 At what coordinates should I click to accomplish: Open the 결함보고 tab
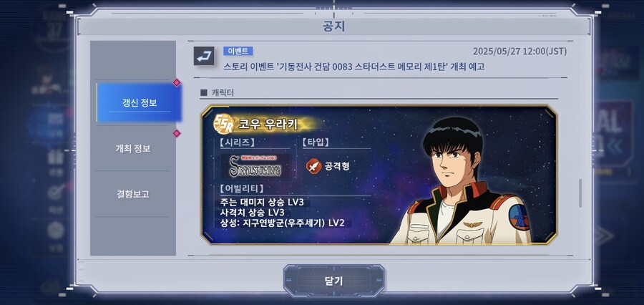coord(132,194)
